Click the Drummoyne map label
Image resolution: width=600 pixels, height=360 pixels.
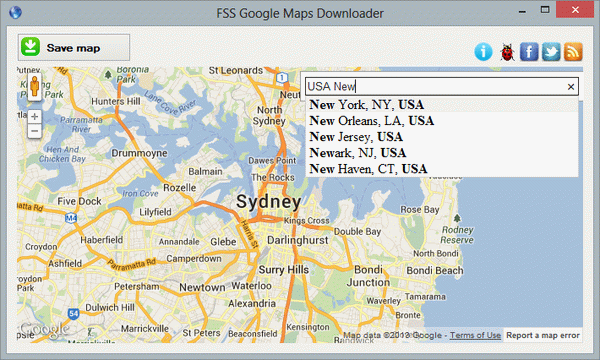[139, 153]
